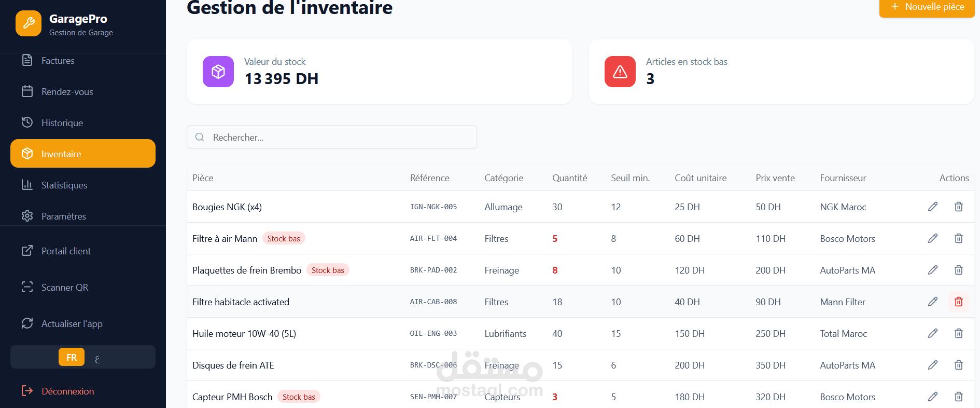The width and height of the screenshot is (980, 408).
Task: Switch language to Arabic
Action: coord(97,358)
